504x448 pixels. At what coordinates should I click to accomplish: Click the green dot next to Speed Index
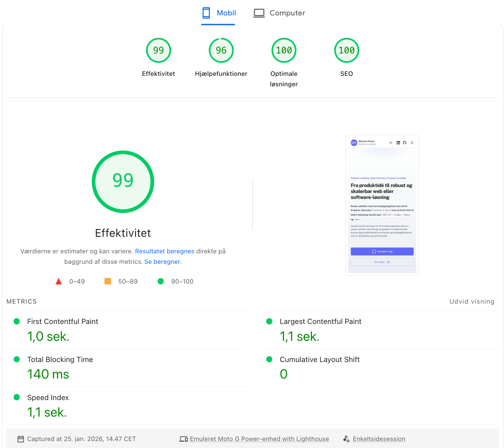pyautogui.click(x=17, y=397)
